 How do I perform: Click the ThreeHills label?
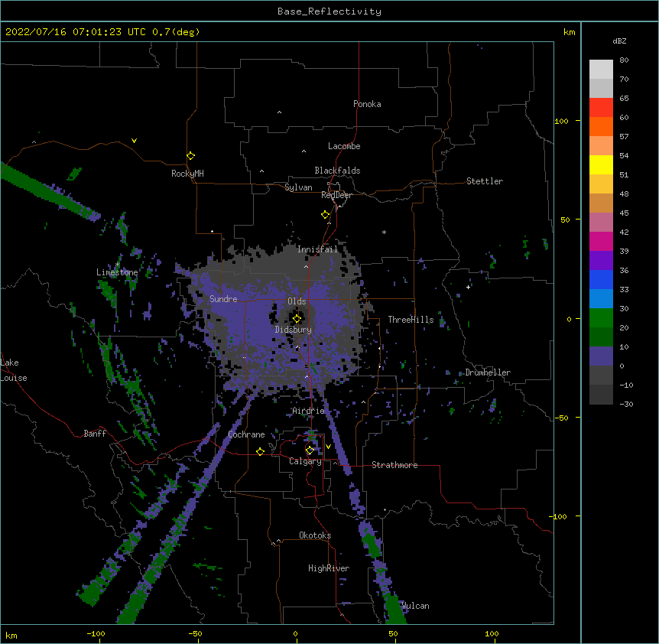pyautogui.click(x=411, y=320)
